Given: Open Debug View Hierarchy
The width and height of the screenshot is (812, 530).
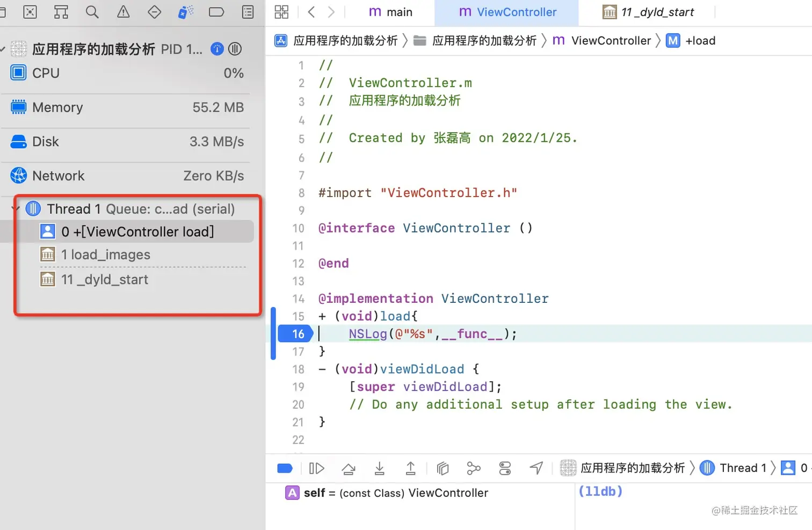Looking at the screenshot, I should click(443, 468).
